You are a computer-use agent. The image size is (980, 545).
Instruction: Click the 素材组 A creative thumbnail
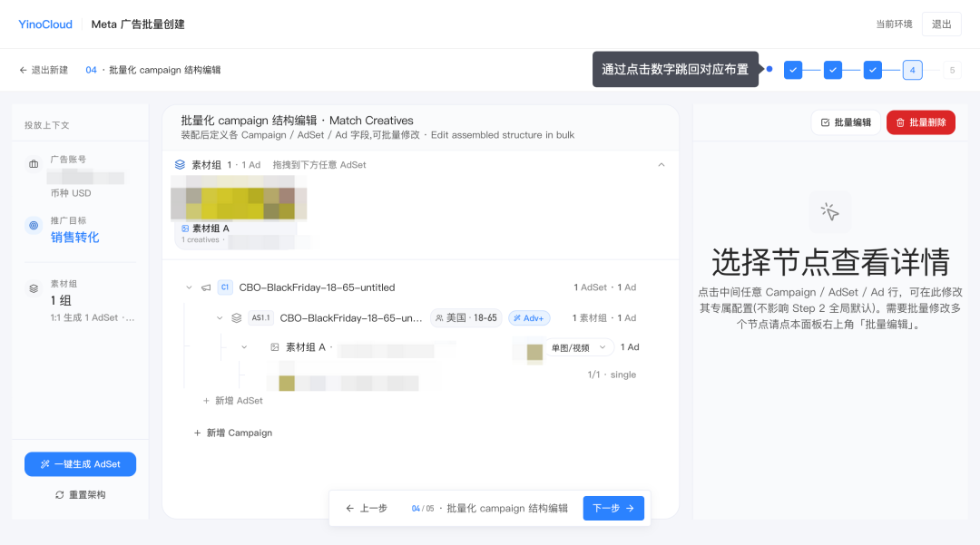(239, 198)
